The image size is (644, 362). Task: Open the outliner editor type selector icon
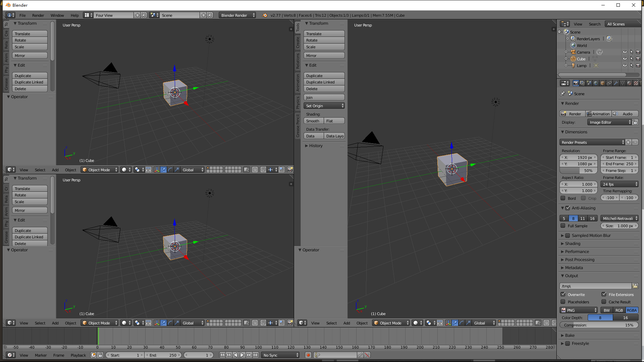(565, 24)
